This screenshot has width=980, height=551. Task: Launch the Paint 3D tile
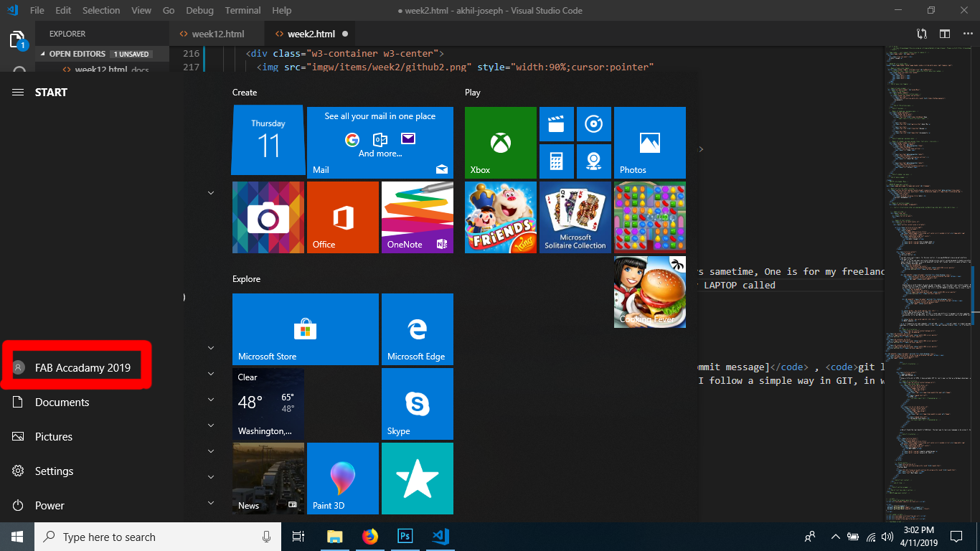coord(343,479)
